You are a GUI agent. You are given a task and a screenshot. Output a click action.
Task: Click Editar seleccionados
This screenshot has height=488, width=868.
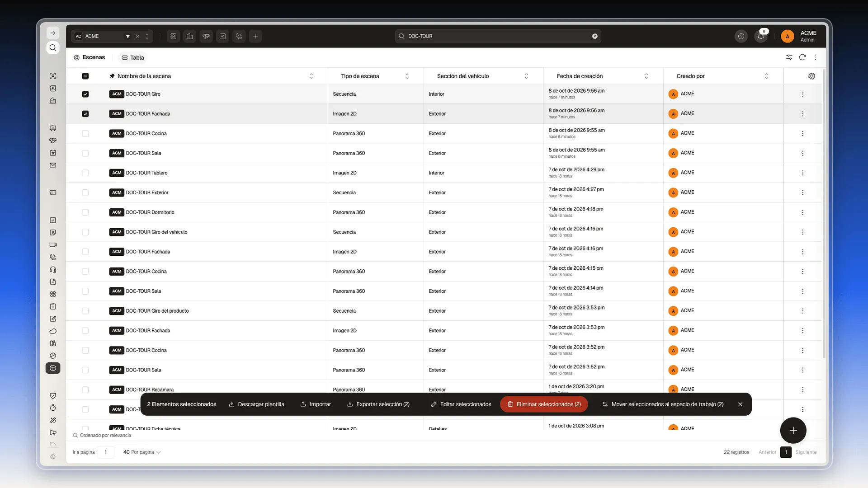pos(461,404)
